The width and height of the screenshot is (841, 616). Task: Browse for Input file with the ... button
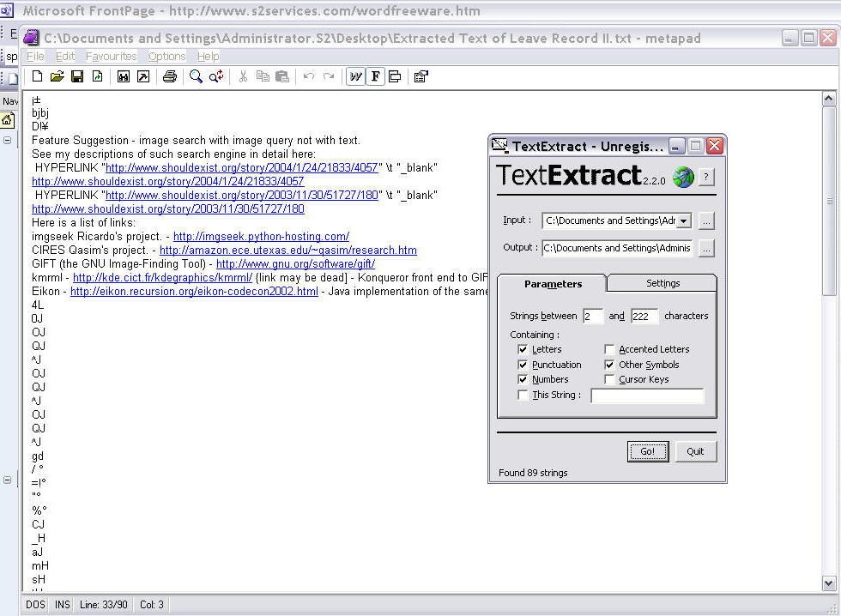tap(706, 220)
